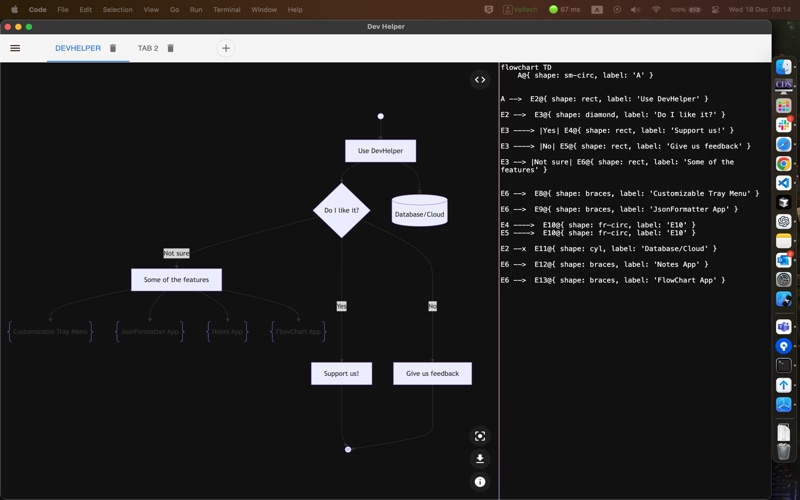Open the Run menu

[196, 9]
